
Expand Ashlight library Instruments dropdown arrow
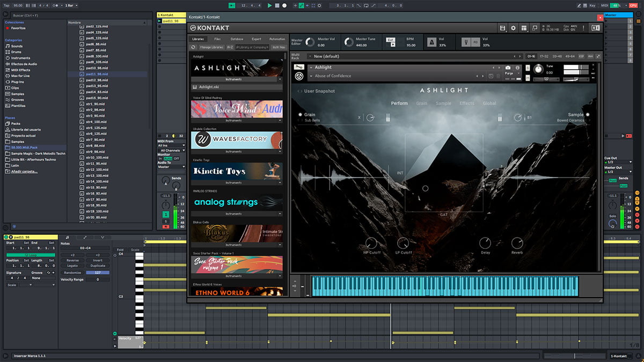coord(280,79)
